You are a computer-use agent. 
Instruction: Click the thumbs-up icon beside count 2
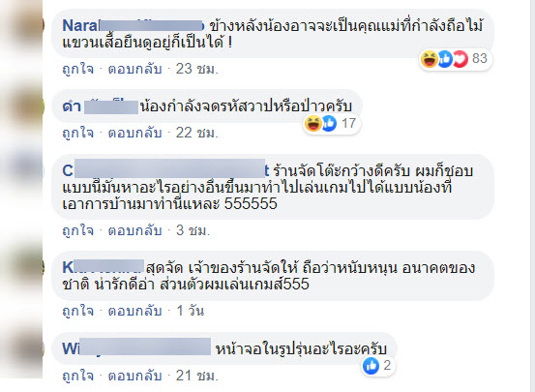(x=371, y=366)
